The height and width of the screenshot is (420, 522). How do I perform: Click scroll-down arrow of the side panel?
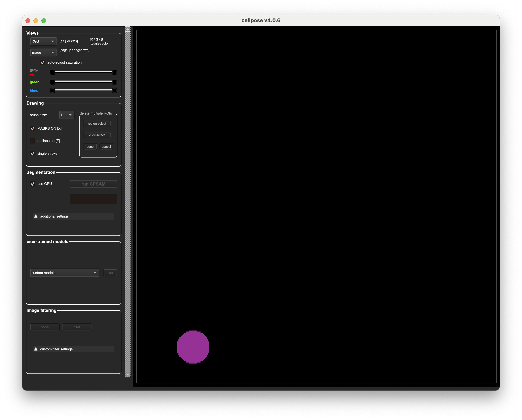coord(128,374)
